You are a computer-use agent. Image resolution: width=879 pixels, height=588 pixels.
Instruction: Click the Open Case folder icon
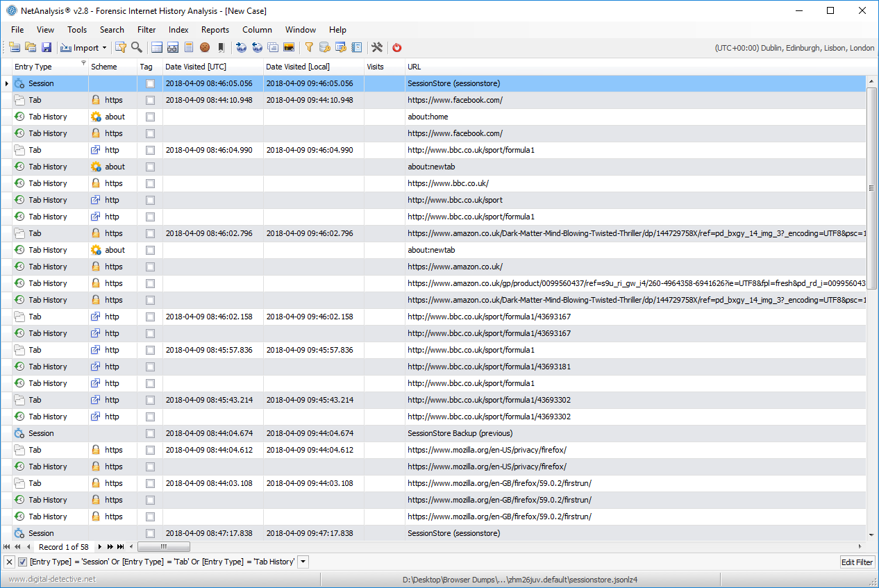click(x=31, y=48)
